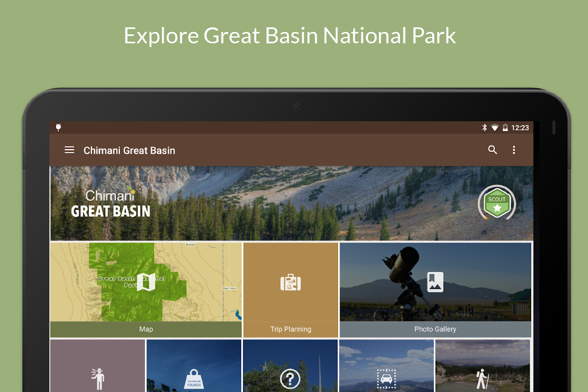Click the Chimani Great Basin title text
The image size is (588, 392).
[129, 150]
